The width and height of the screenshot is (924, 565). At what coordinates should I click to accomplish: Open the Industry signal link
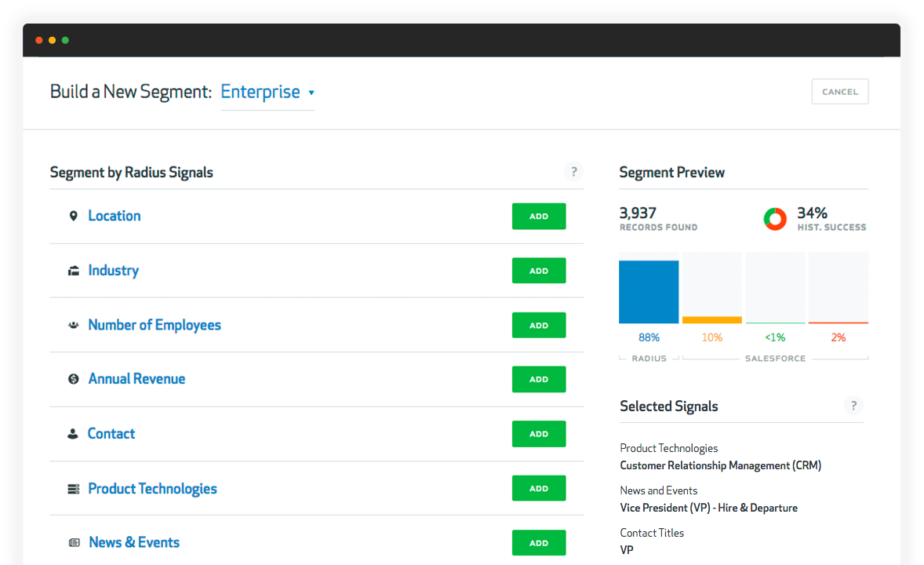pyautogui.click(x=113, y=271)
